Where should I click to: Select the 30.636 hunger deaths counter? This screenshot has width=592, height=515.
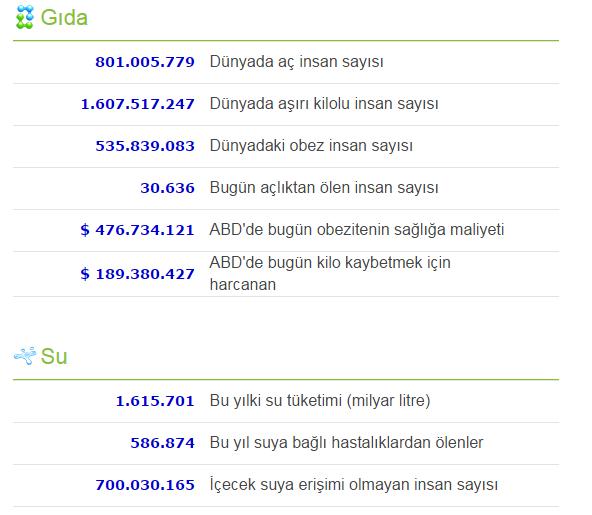click(168, 188)
